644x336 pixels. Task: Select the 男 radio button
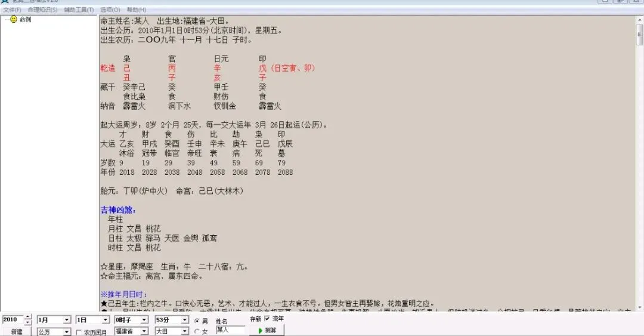click(197, 321)
